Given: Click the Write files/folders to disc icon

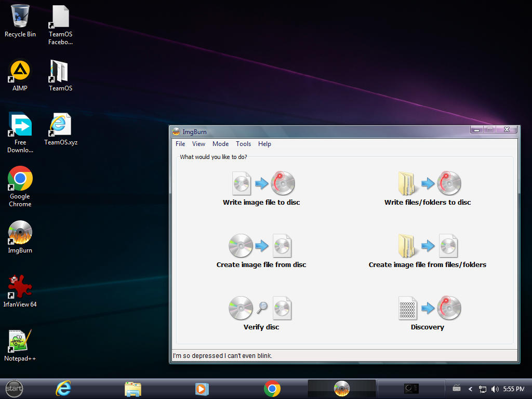Looking at the screenshot, I should point(430,183).
